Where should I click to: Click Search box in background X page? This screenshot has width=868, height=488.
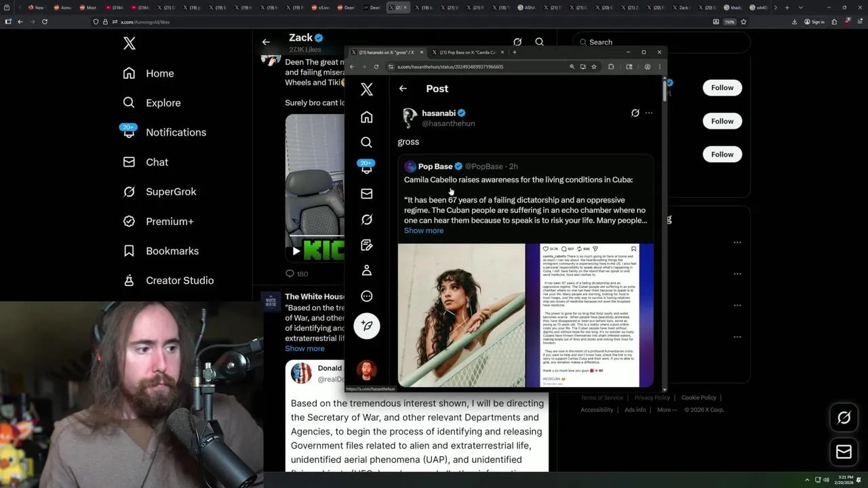click(x=661, y=42)
